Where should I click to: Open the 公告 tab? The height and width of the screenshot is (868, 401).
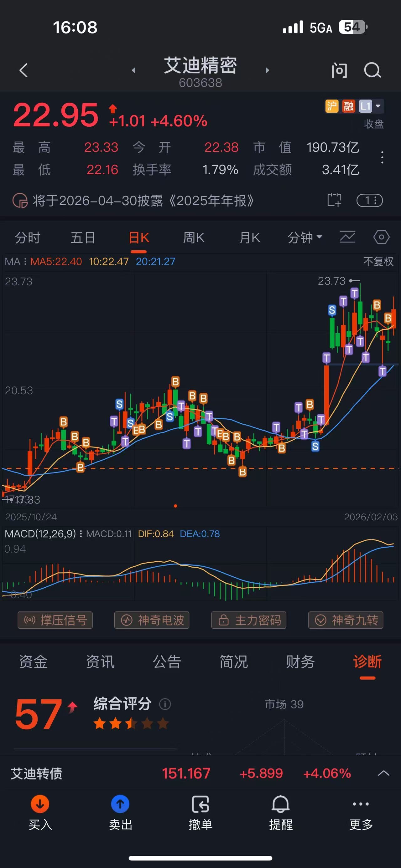tap(167, 662)
